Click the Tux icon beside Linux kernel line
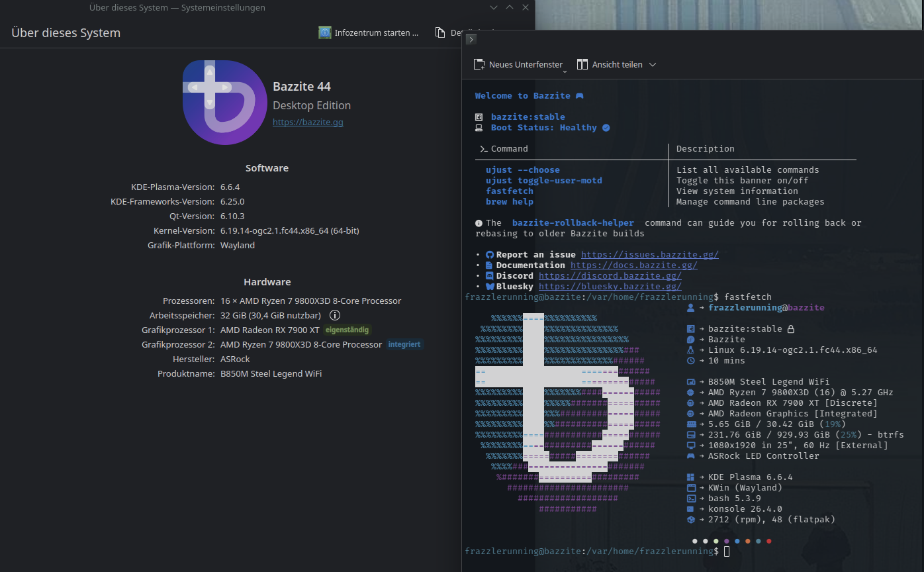 691,350
